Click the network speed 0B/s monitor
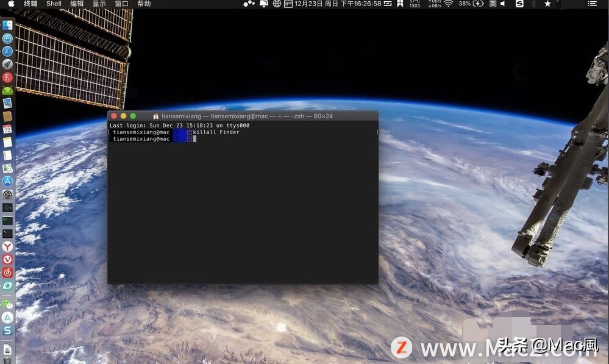The image size is (609, 364). click(x=435, y=4)
